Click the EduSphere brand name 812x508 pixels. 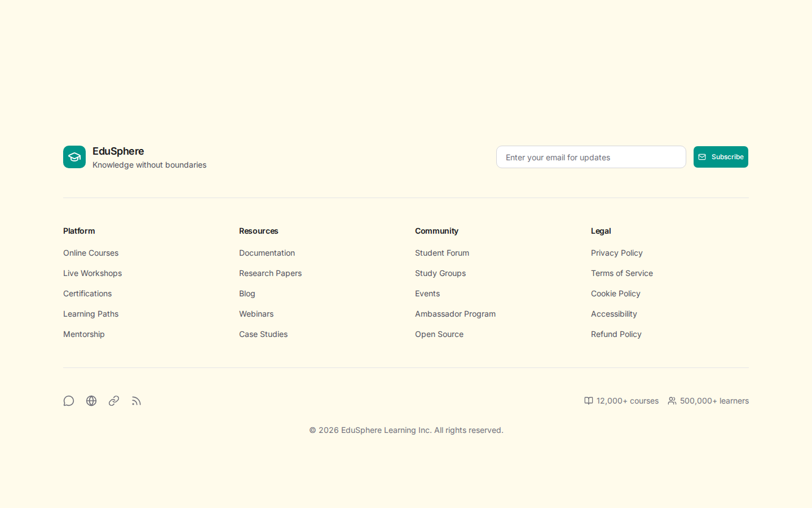click(118, 151)
